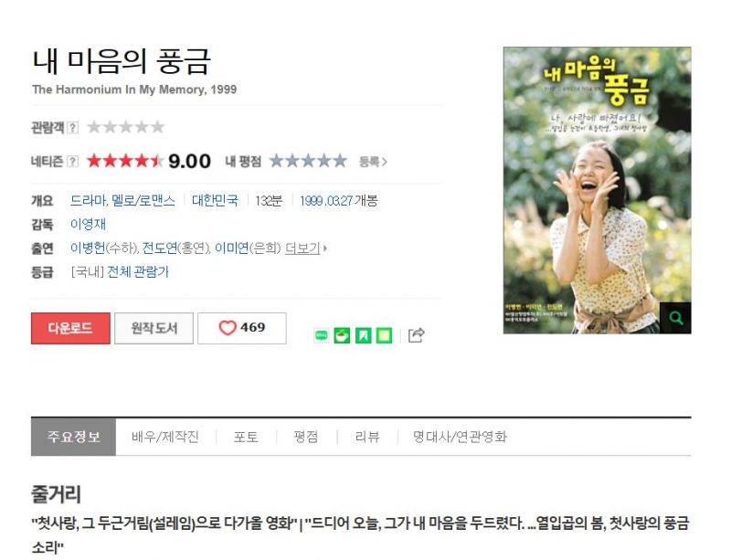
Task: Like the movie with heart 469 button
Action: pyautogui.click(x=242, y=328)
